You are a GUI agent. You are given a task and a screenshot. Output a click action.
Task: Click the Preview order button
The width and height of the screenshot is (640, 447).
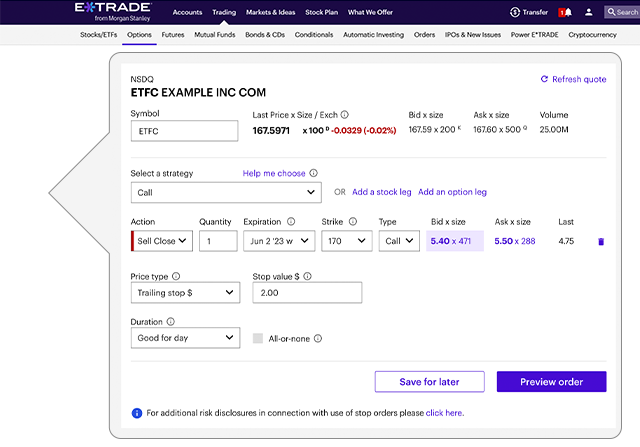click(551, 381)
